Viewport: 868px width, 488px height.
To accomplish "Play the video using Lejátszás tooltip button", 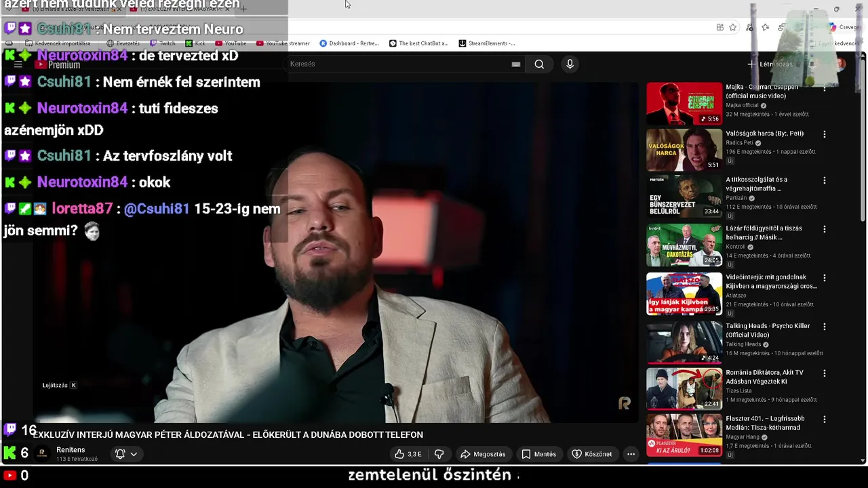I will point(60,385).
